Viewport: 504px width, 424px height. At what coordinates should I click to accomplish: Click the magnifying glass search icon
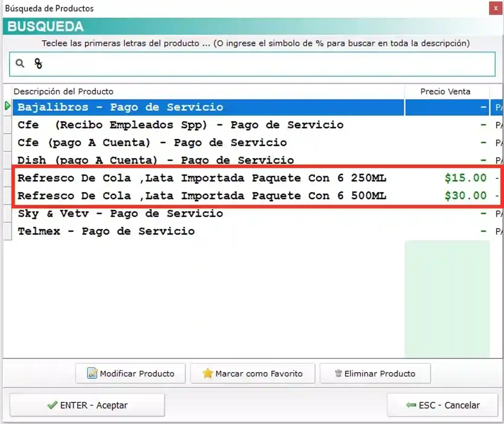pyautogui.click(x=20, y=63)
